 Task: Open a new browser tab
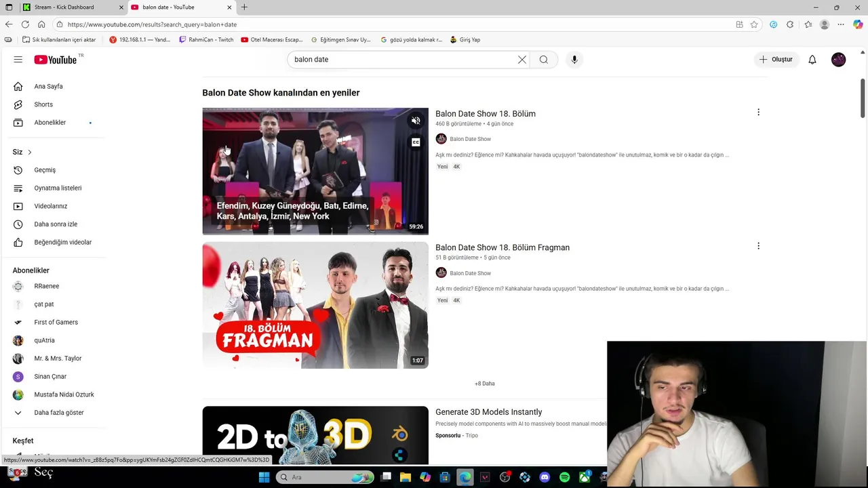point(244,7)
